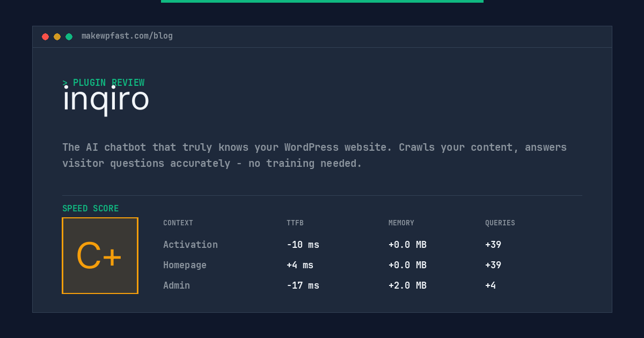Image resolution: width=644 pixels, height=338 pixels.
Task: Click the yellow minimize dot
Action: pyautogui.click(x=57, y=36)
